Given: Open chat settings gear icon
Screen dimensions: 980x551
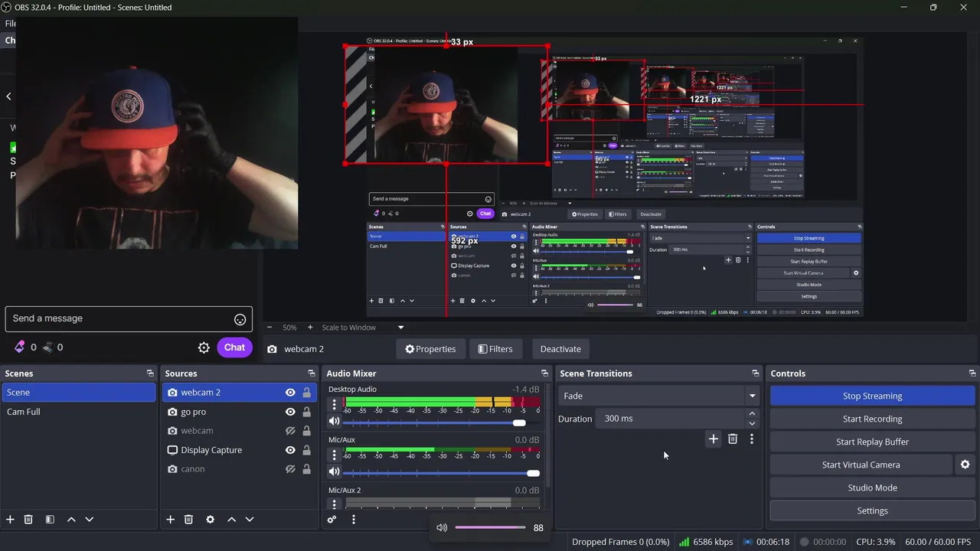Looking at the screenshot, I should coord(204,347).
